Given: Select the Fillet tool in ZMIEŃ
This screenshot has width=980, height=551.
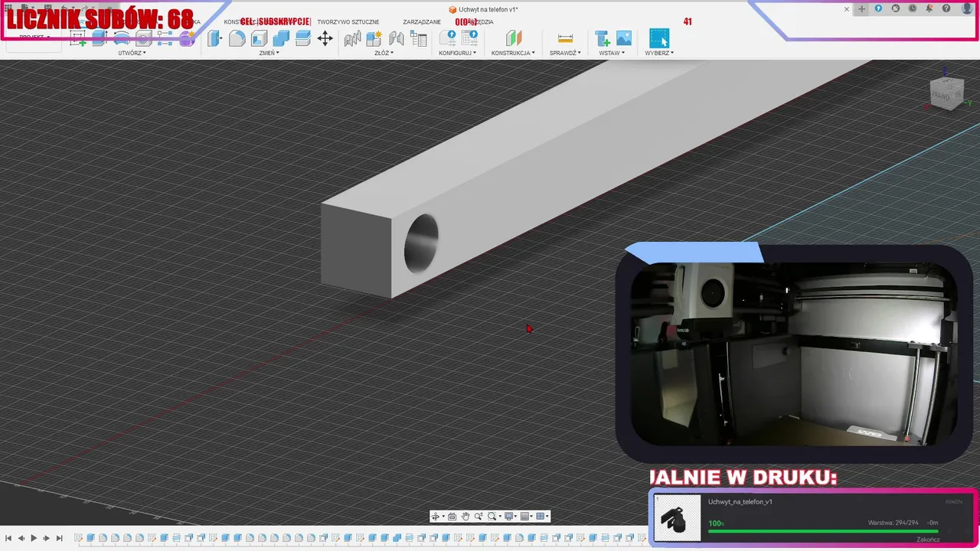Looking at the screenshot, I should tap(237, 38).
